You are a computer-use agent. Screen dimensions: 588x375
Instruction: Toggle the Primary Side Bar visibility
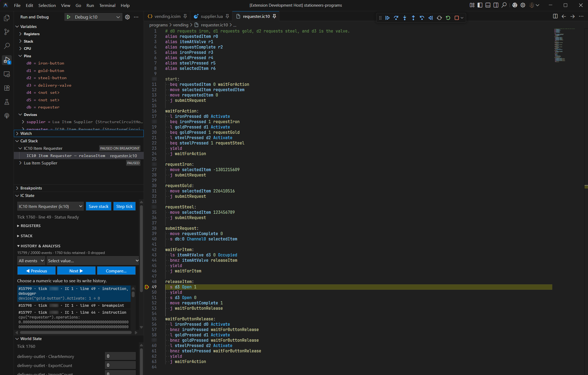480,5
